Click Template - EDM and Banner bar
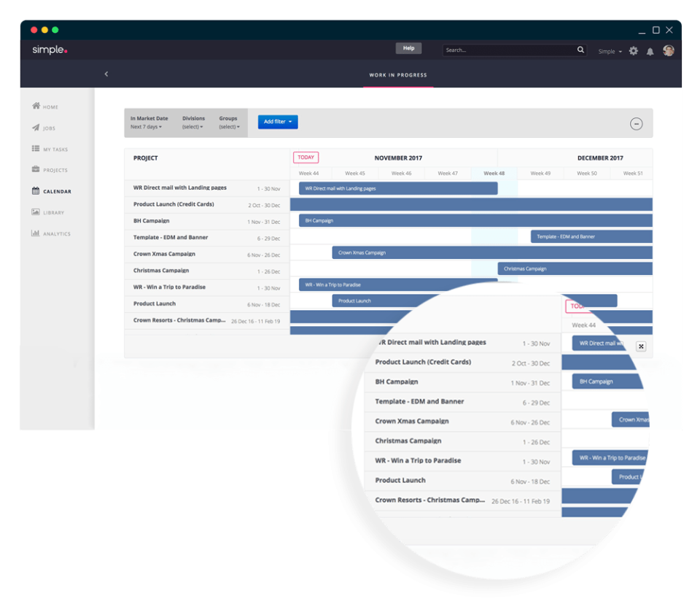700x604 pixels. pyautogui.click(x=591, y=236)
